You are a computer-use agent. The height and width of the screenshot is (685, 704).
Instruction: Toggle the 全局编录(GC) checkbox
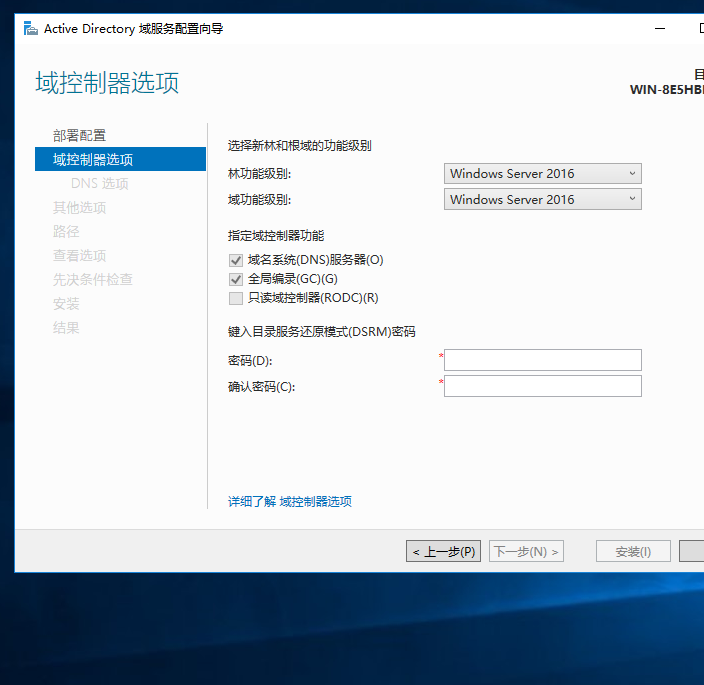(x=236, y=279)
